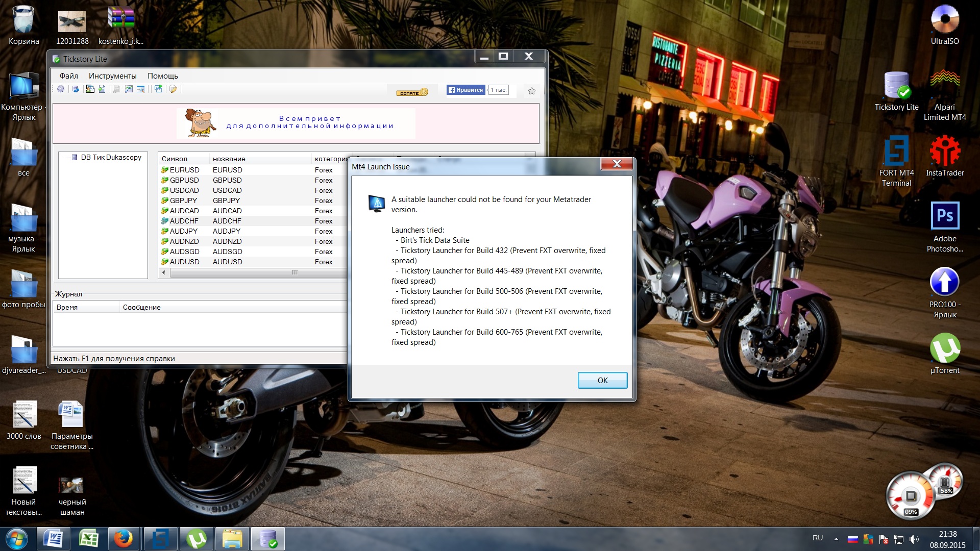The height and width of the screenshot is (551, 980).
Task: Select the djvureader desktop icon
Action: (23, 355)
